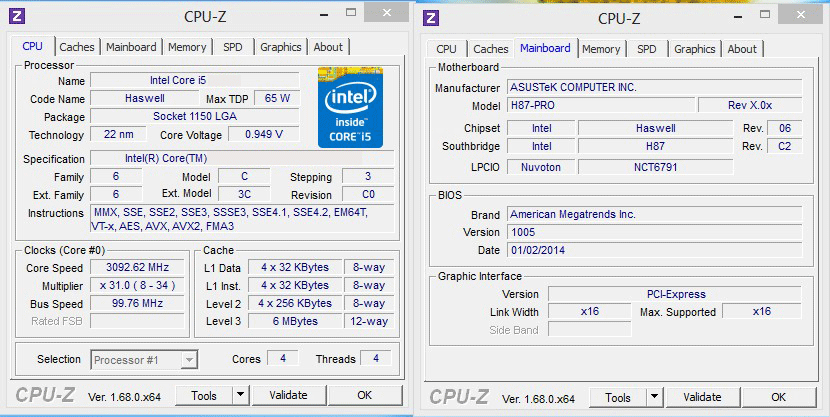Screen dimensions: 830x417
Task: Select the CPU tab in left window
Action: tap(32, 46)
